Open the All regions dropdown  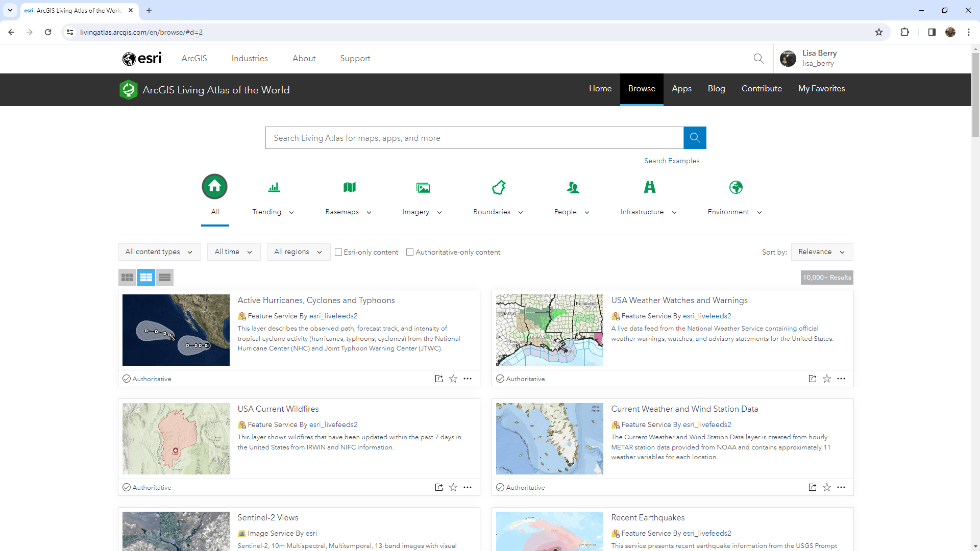point(298,252)
